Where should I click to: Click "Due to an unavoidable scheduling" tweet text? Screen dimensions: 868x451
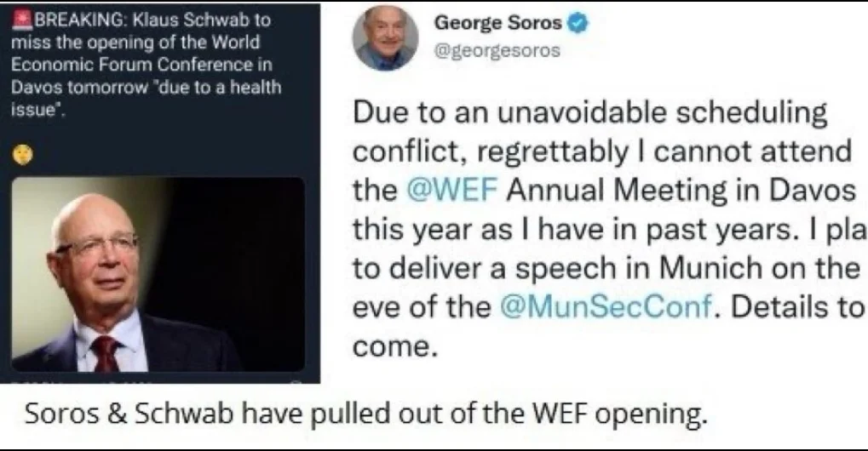(x=590, y=113)
